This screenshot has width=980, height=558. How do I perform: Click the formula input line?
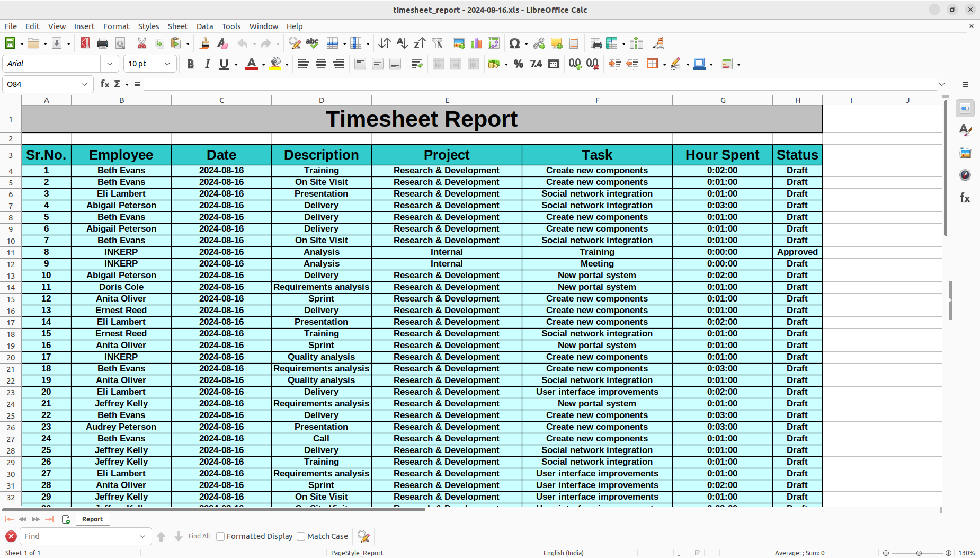(540, 84)
